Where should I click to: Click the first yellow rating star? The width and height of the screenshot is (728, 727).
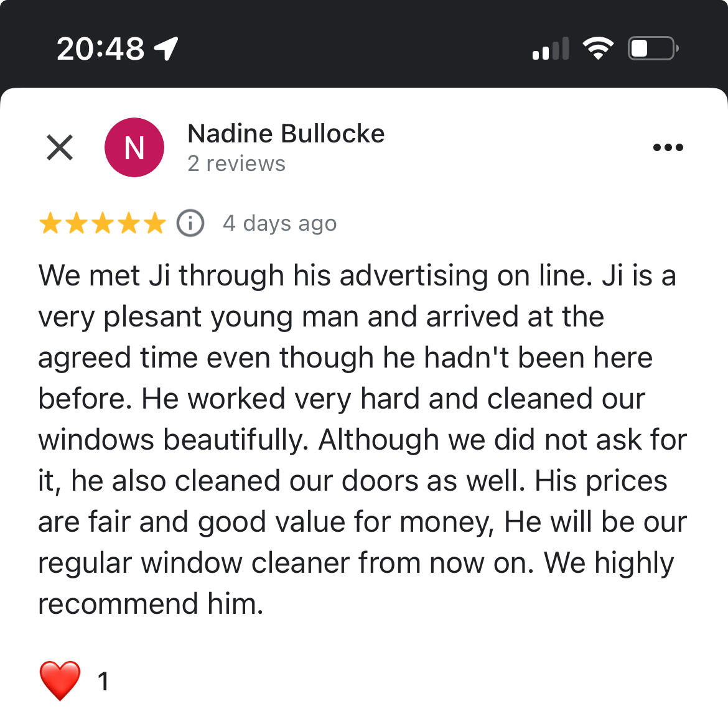pyautogui.click(x=50, y=223)
